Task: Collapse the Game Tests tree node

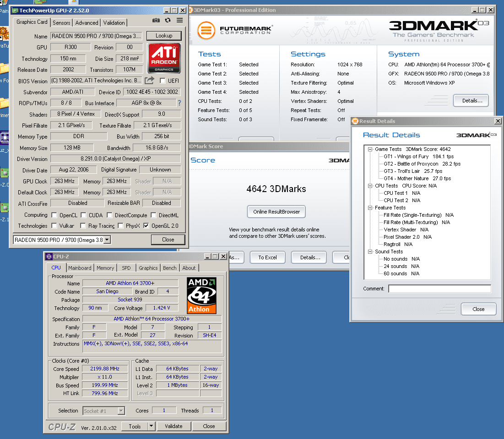Action: point(370,150)
